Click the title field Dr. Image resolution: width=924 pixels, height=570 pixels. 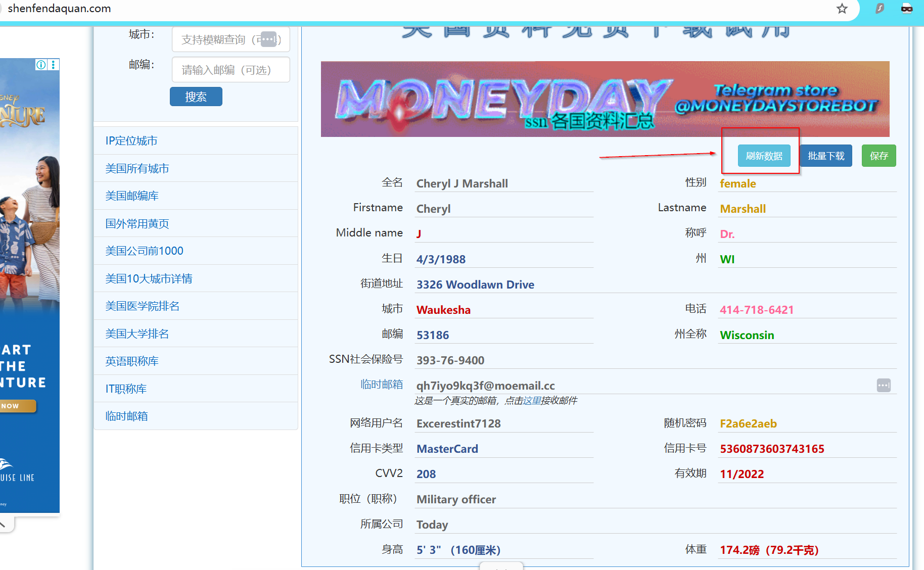pyautogui.click(x=807, y=234)
